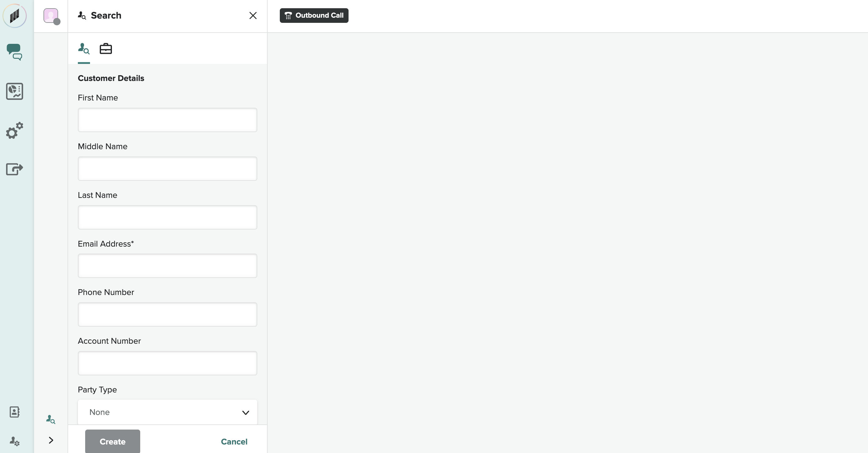Switch to the briefcase case tab
868x453 pixels.
coord(106,49)
